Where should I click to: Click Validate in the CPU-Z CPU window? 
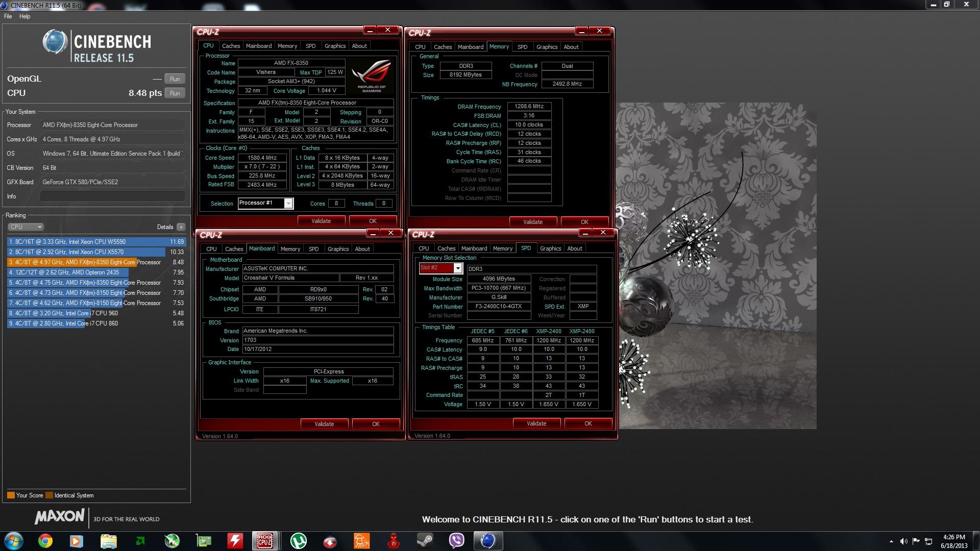point(321,221)
